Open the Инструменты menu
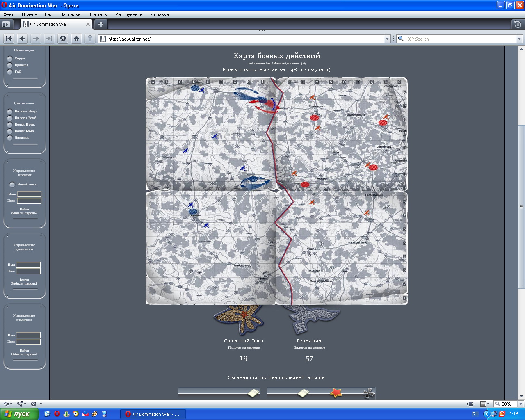Viewport: 525px width, 420px height. tap(129, 14)
